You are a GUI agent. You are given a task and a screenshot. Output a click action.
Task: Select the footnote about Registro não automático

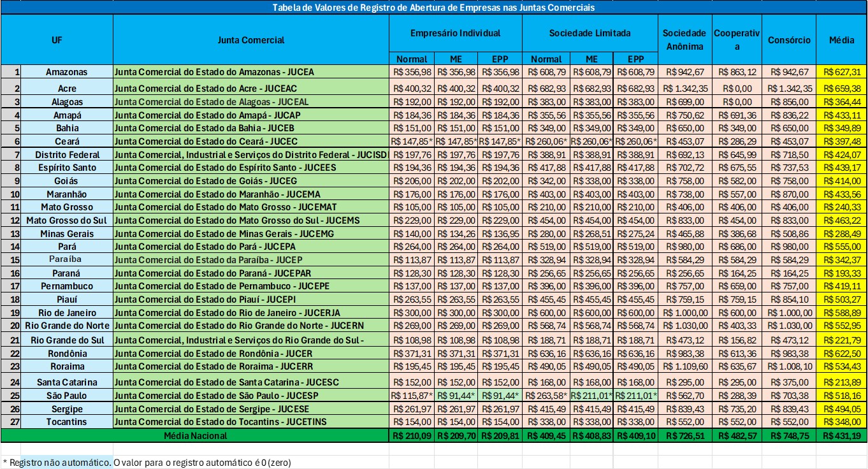coord(147,463)
